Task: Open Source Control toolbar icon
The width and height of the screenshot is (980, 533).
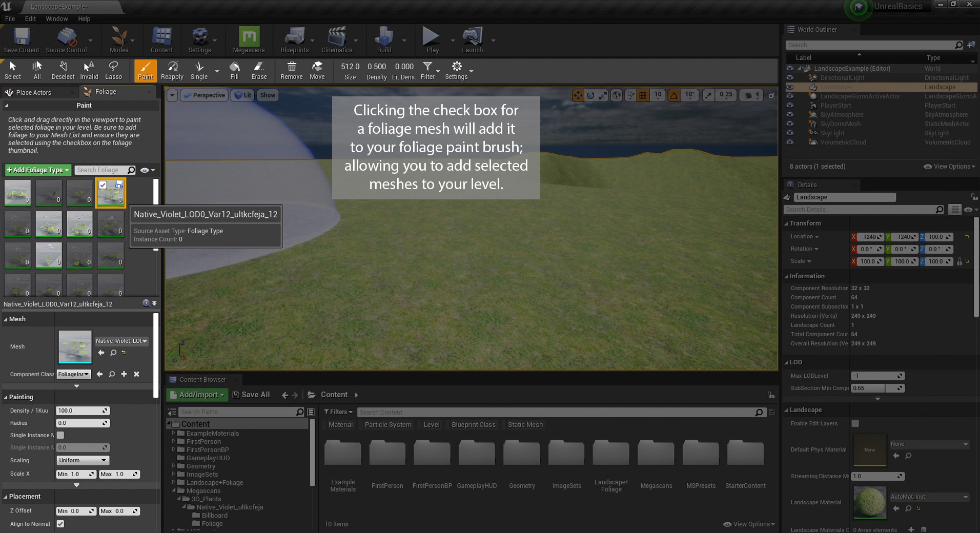Action: (x=66, y=40)
